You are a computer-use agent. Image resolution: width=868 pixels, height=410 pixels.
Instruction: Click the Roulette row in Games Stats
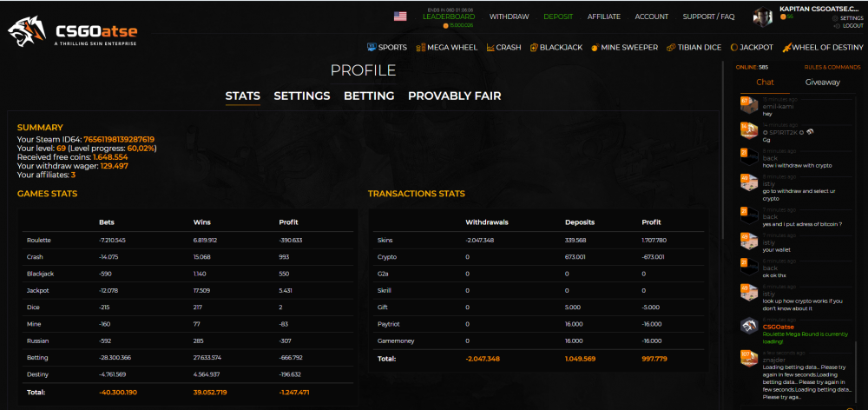coord(187,241)
